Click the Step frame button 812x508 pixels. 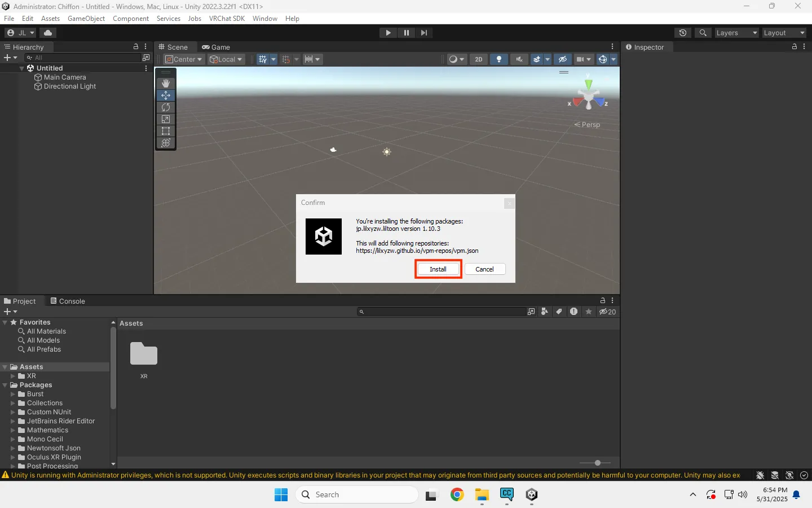coord(424,33)
